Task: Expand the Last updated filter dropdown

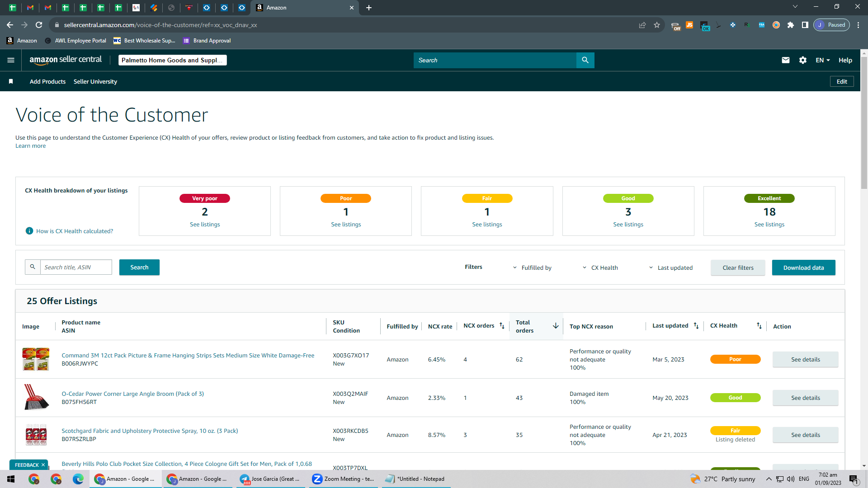Action: point(671,267)
